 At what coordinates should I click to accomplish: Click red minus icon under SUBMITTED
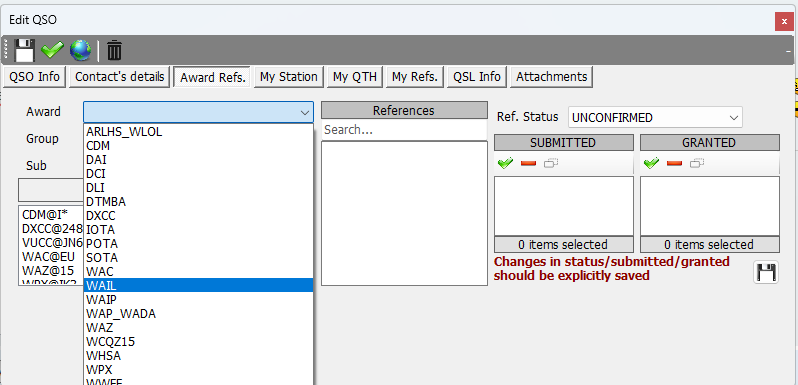click(528, 163)
